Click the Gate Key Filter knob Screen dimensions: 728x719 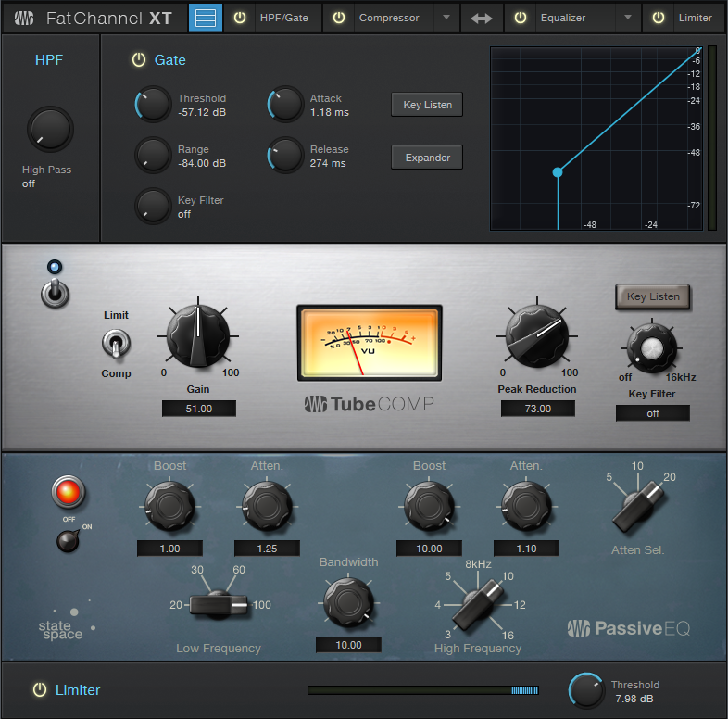click(x=153, y=207)
